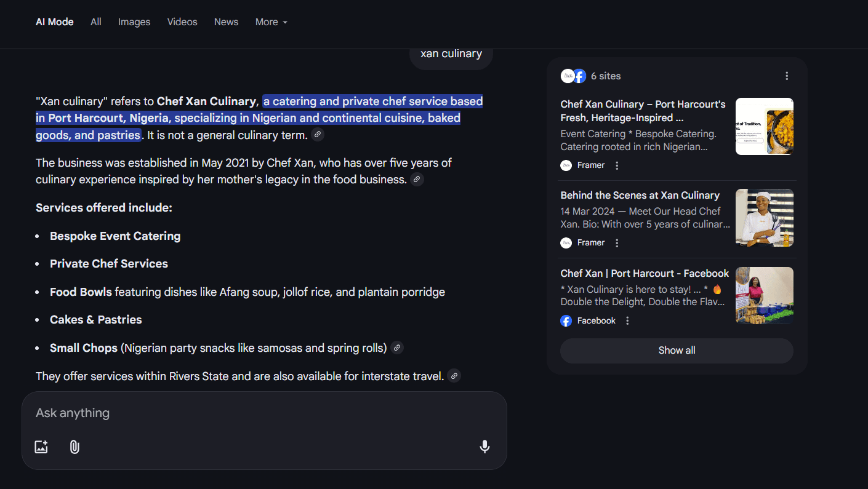Click the 6 sites label in the sources panel
The image size is (868, 489).
pyautogui.click(x=606, y=76)
